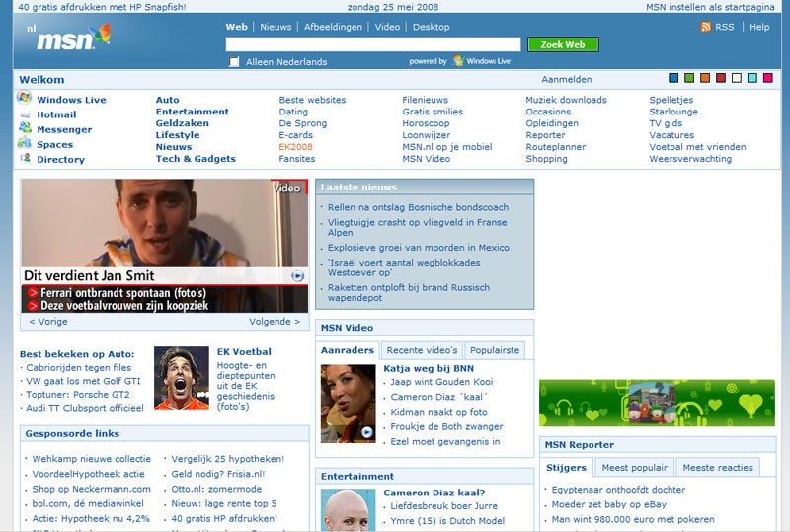Go to next slide with Volgende
790x532 pixels.
click(275, 322)
